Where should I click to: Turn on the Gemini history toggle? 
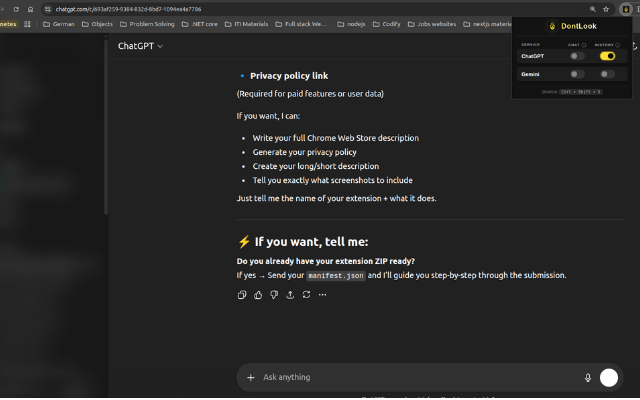607,74
